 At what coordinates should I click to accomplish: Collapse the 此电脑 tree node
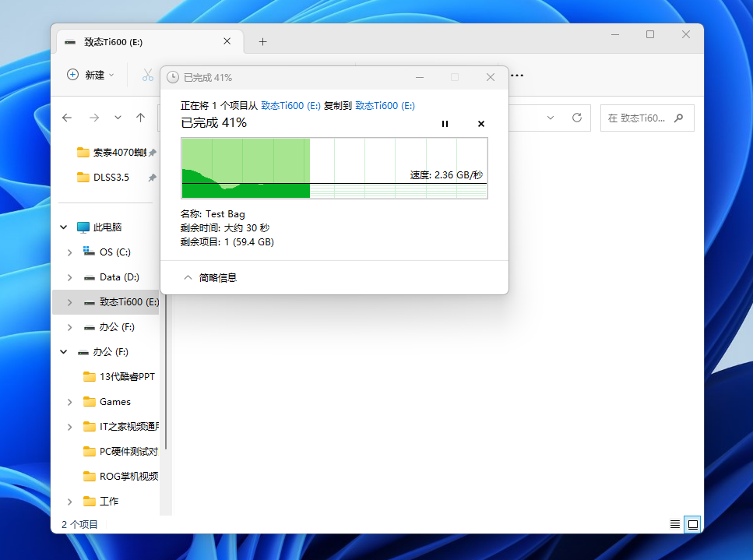click(x=64, y=227)
